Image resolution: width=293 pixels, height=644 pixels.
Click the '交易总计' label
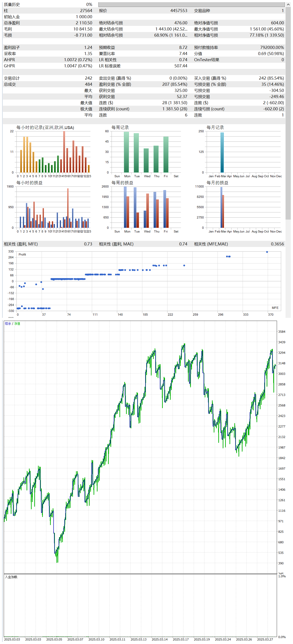click(12, 78)
